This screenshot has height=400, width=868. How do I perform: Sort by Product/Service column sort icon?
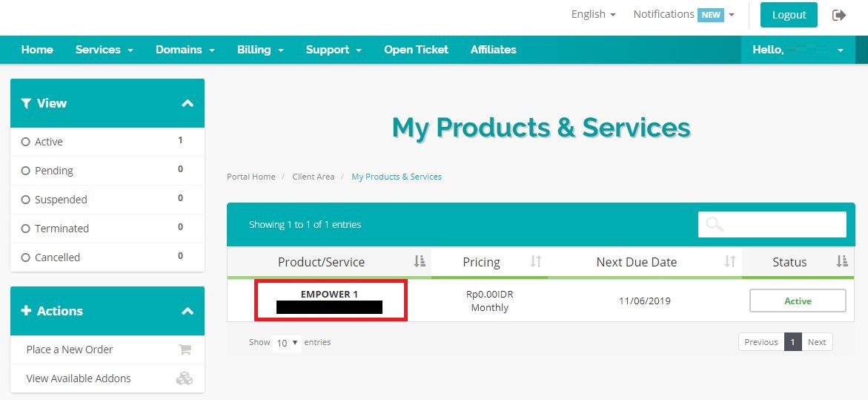[x=420, y=261]
